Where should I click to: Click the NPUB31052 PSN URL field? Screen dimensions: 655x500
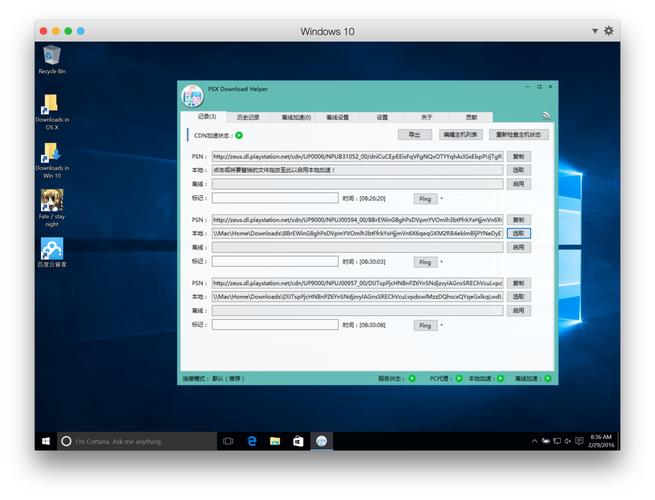[358, 157]
